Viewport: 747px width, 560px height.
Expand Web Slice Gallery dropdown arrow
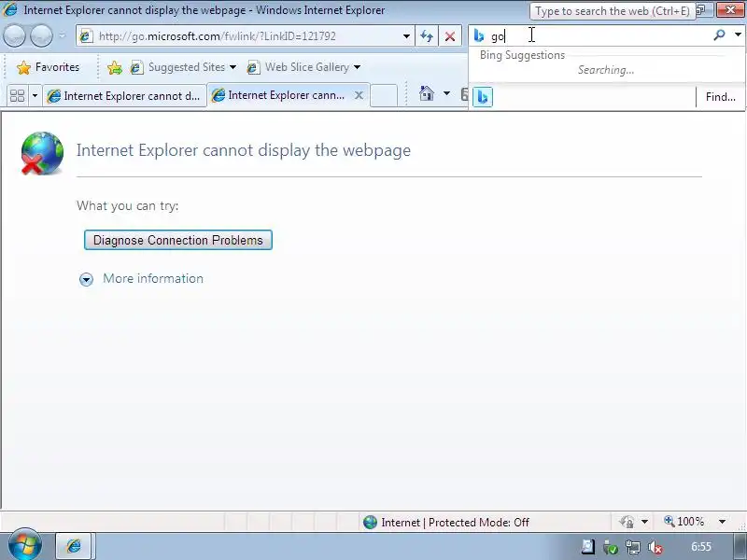[x=358, y=67]
